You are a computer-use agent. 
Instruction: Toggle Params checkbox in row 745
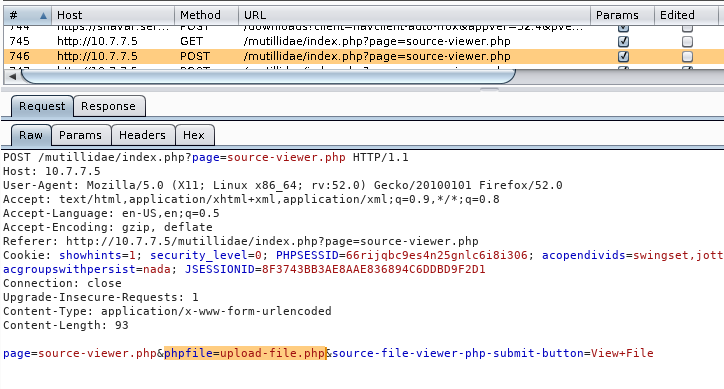[623, 42]
